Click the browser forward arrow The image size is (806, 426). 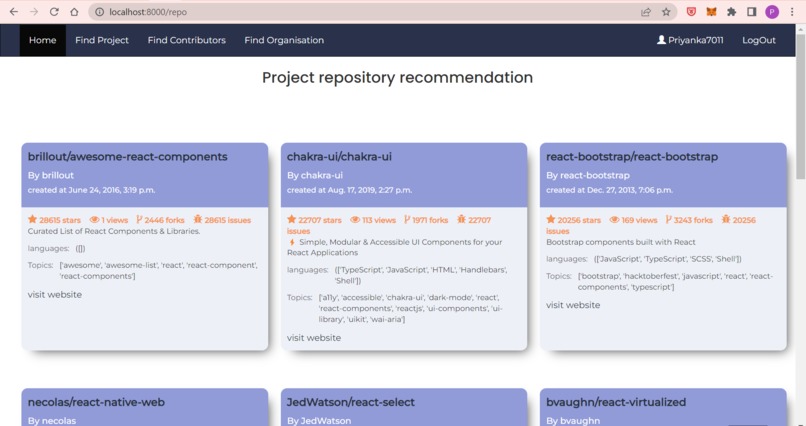point(34,12)
